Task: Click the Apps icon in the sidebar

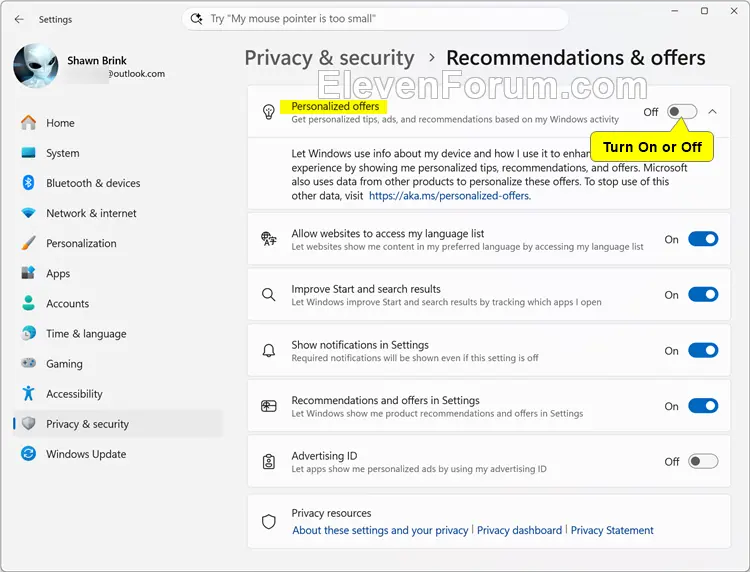Action: (x=28, y=273)
